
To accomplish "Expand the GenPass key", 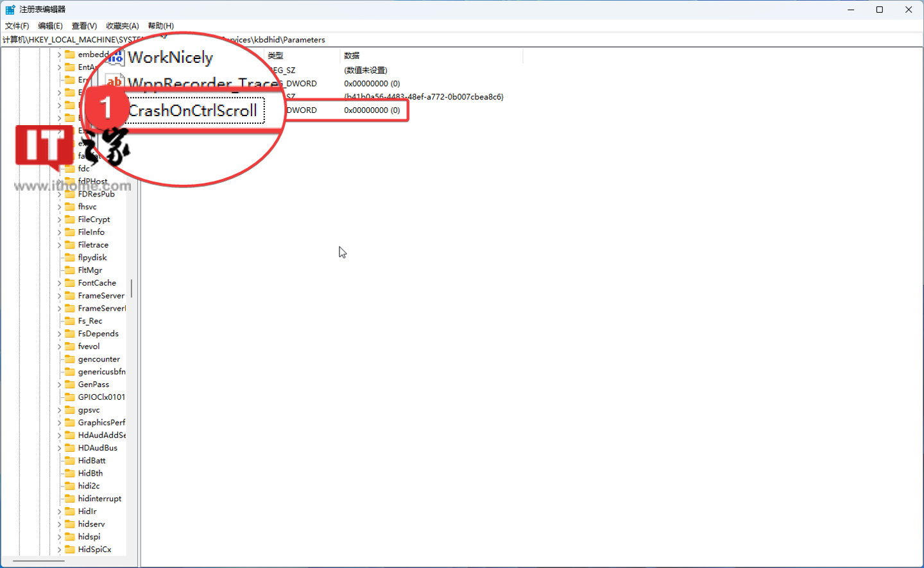I will click(59, 384).
